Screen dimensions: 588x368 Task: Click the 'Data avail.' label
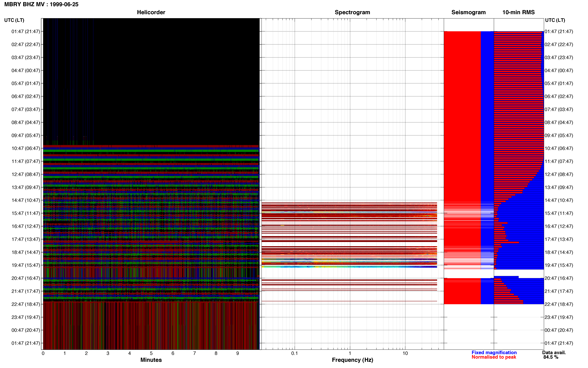tap(554, 352)
